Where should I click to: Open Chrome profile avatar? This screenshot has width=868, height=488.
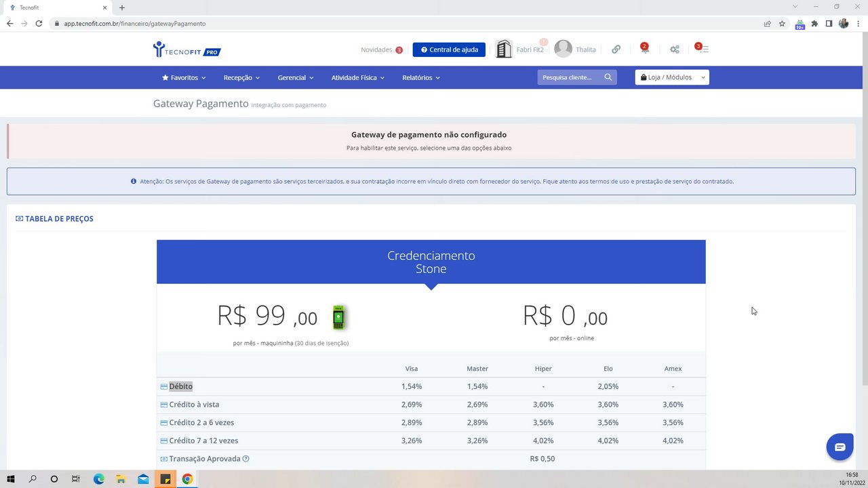844,23
